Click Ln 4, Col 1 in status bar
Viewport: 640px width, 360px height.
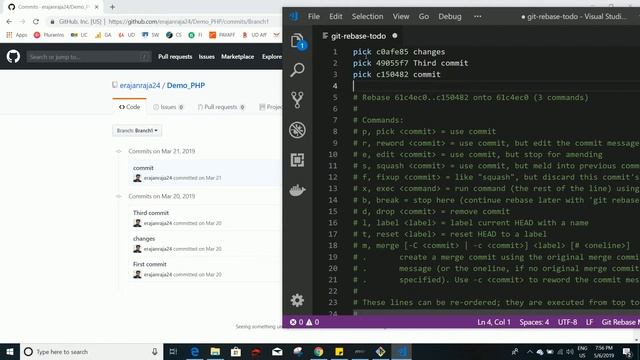[x=494, y=322]
